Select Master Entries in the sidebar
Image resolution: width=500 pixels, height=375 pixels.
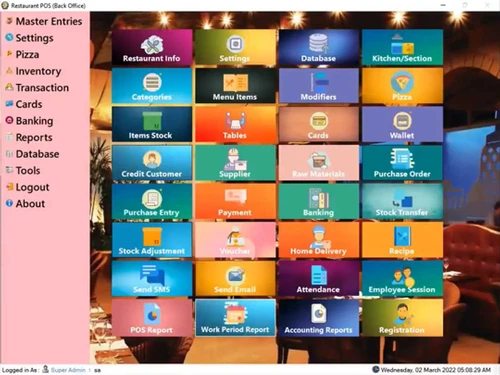(44, 21)
